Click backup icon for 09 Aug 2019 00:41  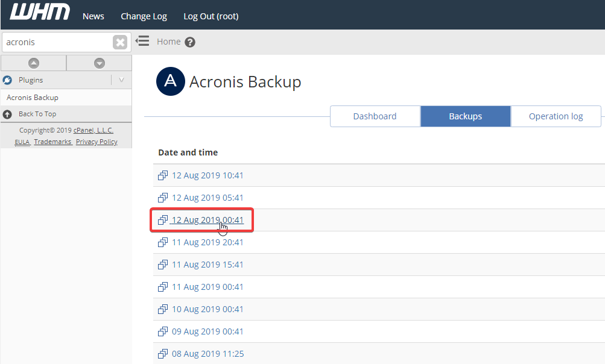(163, 331)
